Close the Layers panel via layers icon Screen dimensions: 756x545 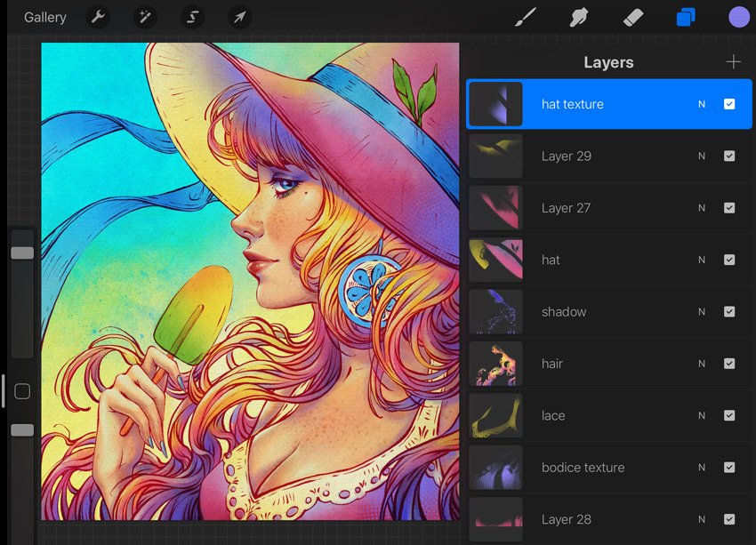pos(686,18)
